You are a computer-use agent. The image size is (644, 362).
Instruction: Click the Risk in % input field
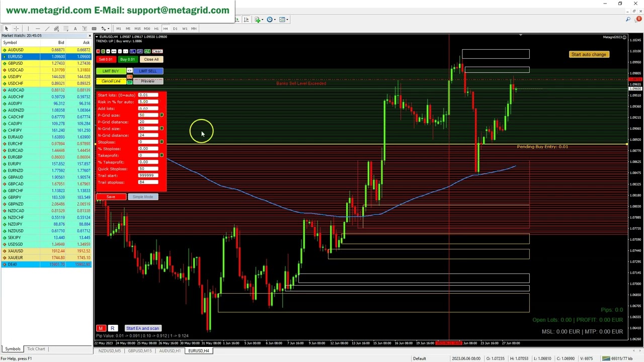148,102
